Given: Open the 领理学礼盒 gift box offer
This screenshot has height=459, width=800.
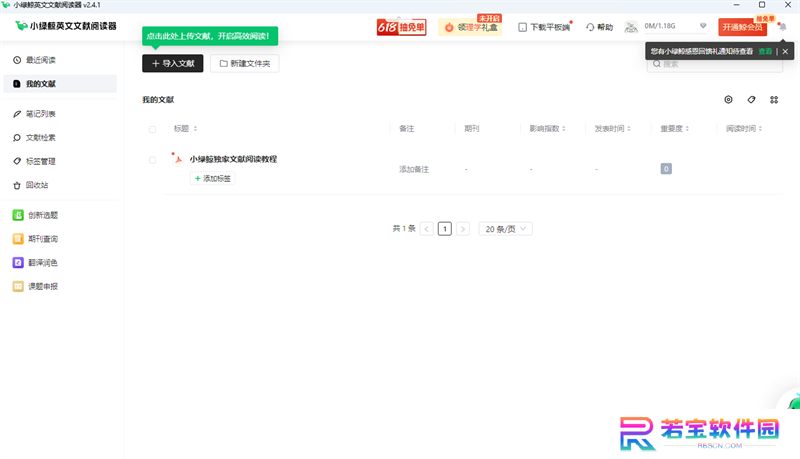Looking at the screenshot, I should [x=470, y=27].
